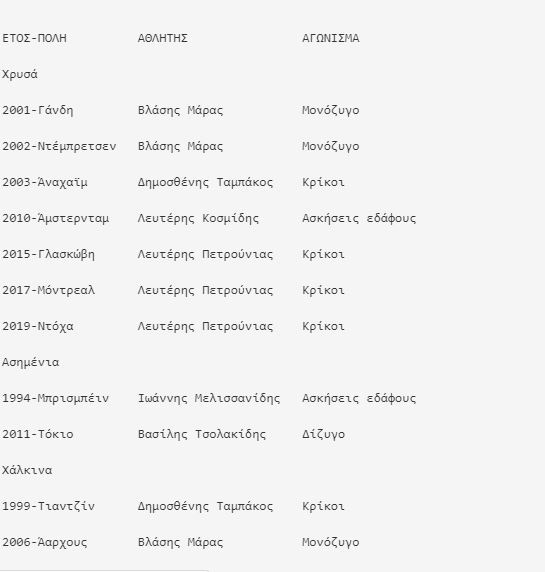545x572 pixels.
Task: Click the 2002-Ντέμπρετσεν entry
Action: 59,147
